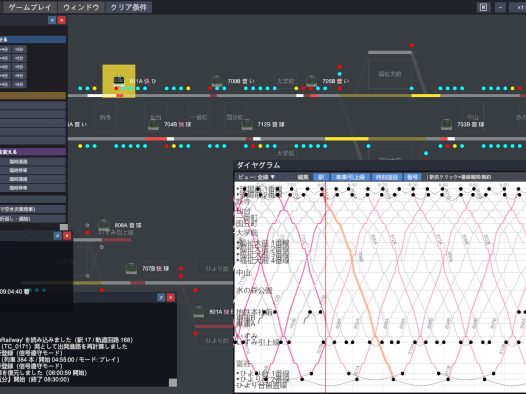This screenshot has width=526, height=394.
Task: Select train 712B icon near 国分町
Action: click(x=247, y=124)
